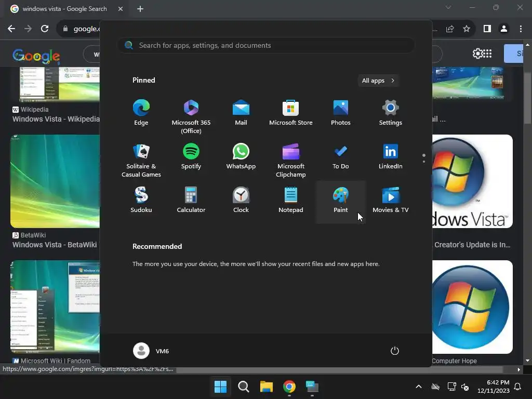Close the windows vista Google Search tab
This screenshot has width=532, height=399.
pos(121,9)
